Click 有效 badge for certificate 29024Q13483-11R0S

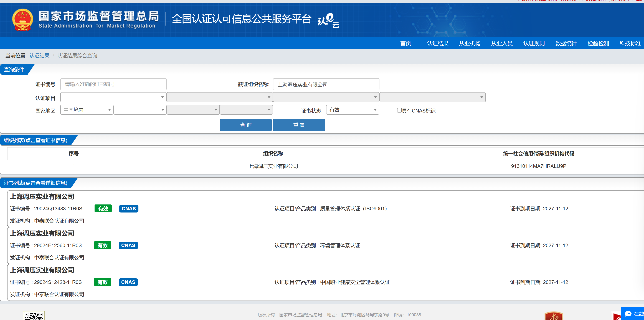pyautogui.click(x=103, y=209)
